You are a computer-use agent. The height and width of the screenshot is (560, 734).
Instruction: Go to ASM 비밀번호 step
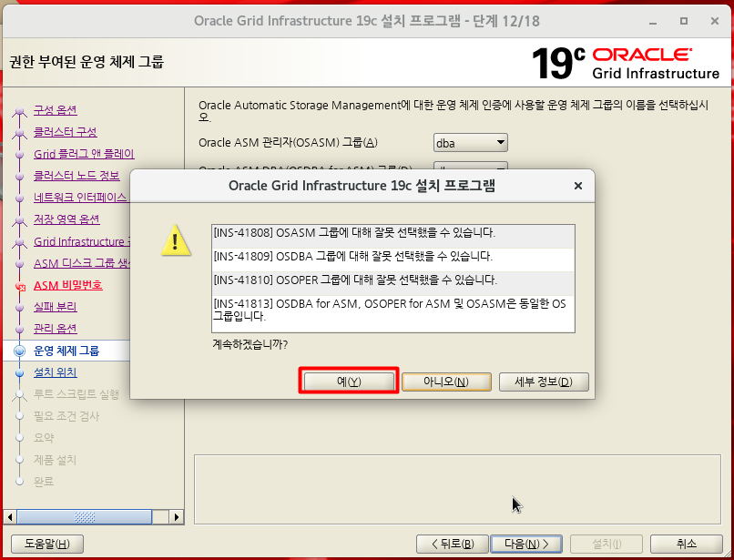click(68, 285)
